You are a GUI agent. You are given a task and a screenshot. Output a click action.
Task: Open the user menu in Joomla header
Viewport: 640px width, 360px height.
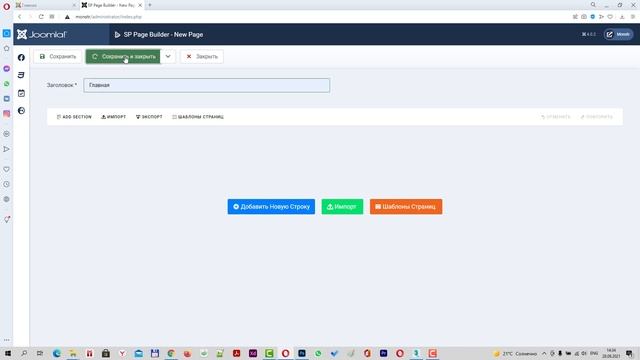click(x=618, y=34)
